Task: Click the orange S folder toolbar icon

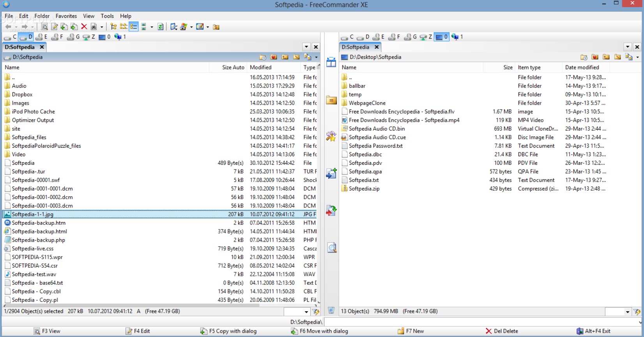Action: [x=216, y=27]
